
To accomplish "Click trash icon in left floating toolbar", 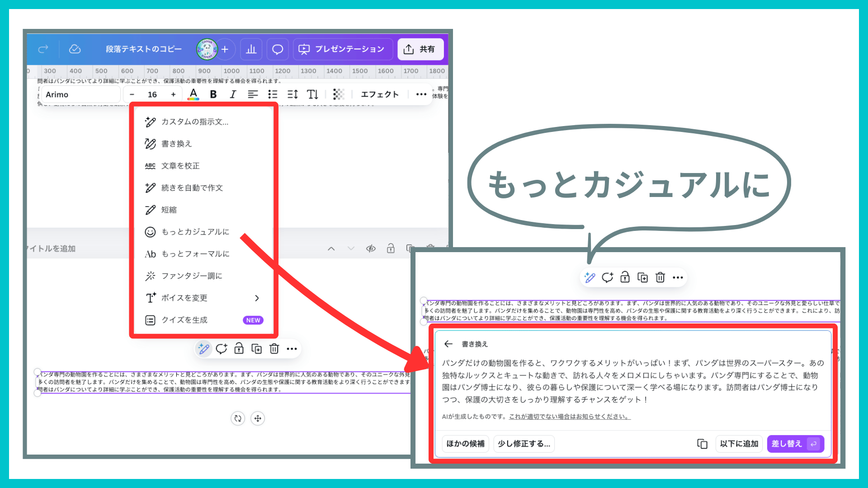I will pos(274,349).
